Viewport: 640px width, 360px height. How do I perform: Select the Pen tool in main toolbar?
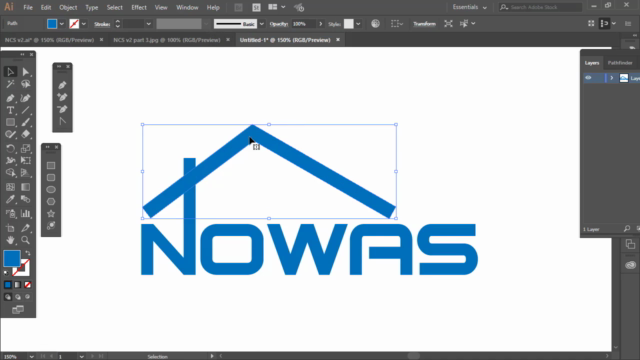point(10,98)
